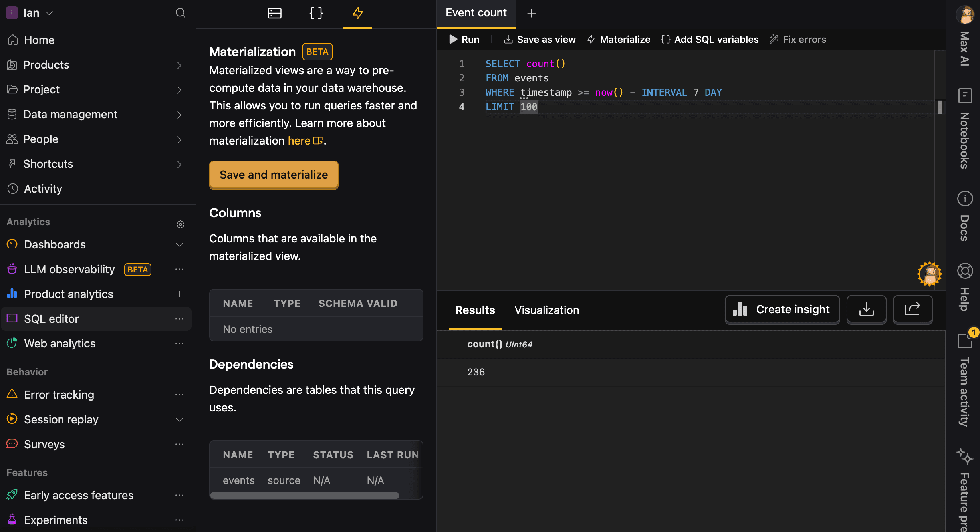
Task: Open Early access features more options
Action: pos(179,495)
